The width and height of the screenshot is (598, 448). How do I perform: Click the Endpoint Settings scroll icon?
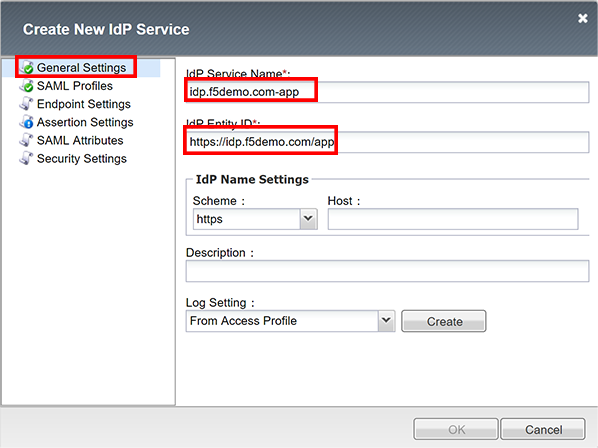(26, 104)
